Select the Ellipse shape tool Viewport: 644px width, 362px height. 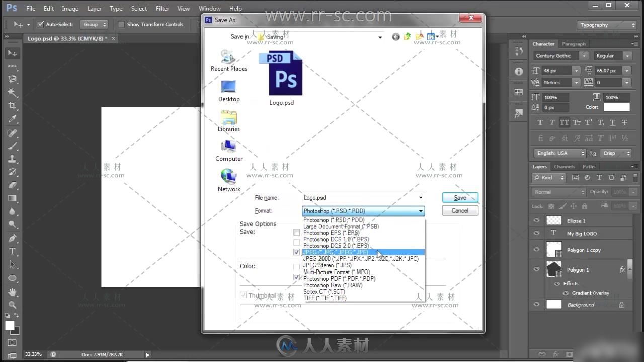coord(12,278)
